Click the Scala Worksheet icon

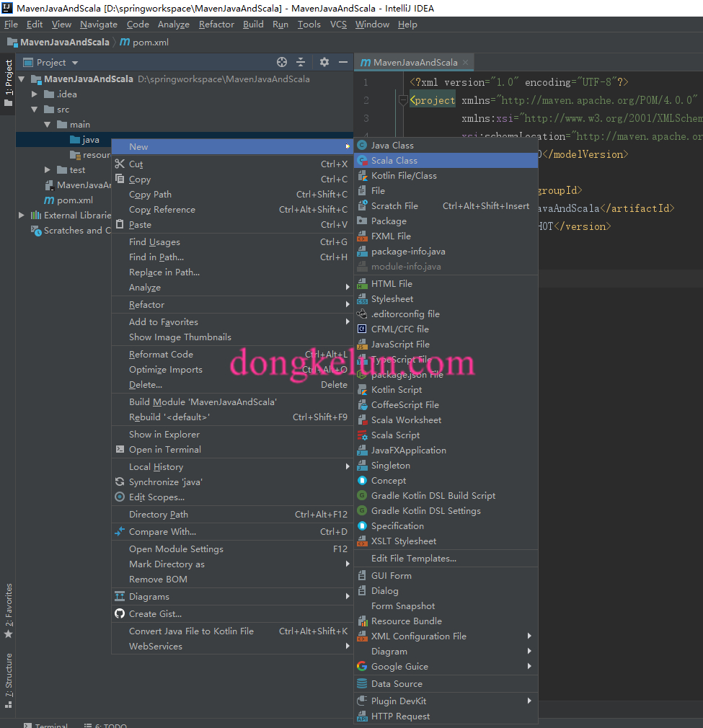(362, 420)
